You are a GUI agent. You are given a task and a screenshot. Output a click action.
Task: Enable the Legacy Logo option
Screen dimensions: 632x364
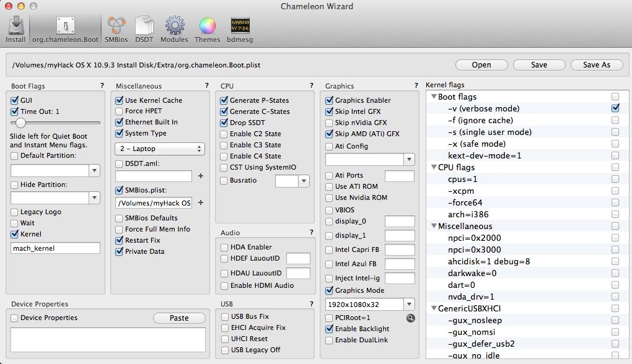pos(14,212)
